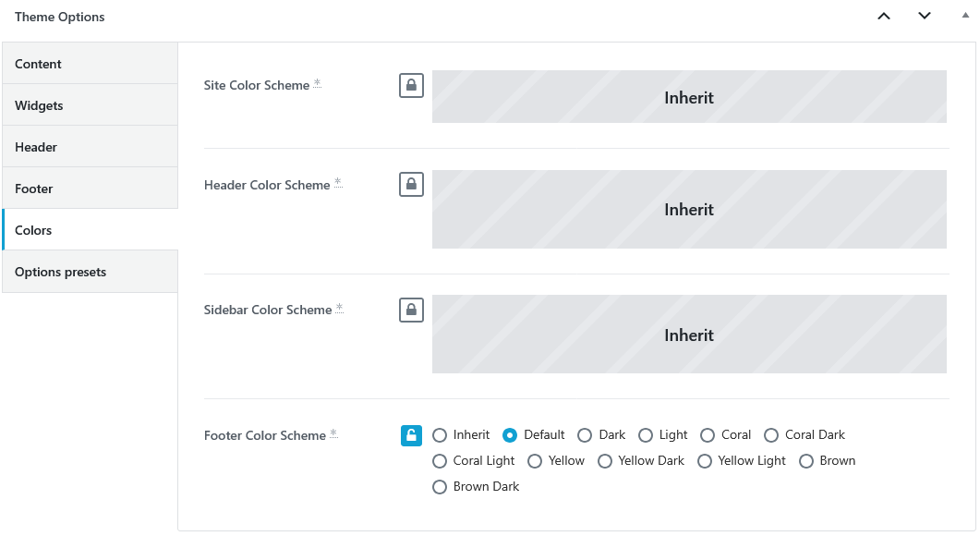The width and height of the screenshot is (980, 536).
Task: Collapse Theme Options panel with the triangle toggle
Action: (x=965, y=16)
